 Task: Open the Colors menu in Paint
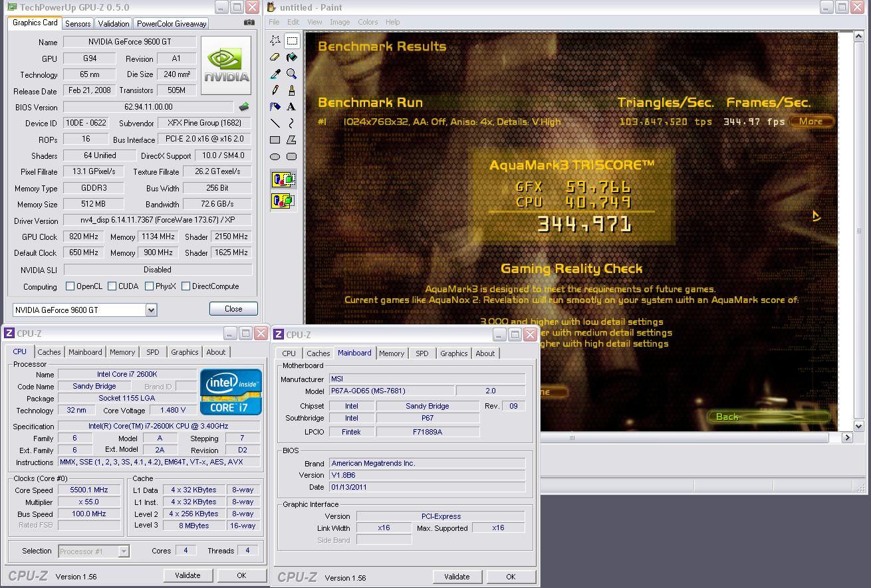click(368, 22)
